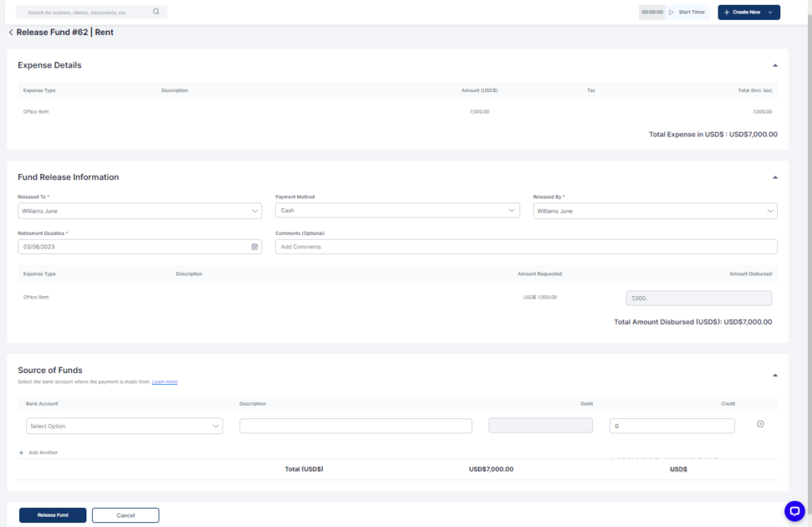Follow the Learn more link
This screenshot has height=527, width=812.
(x=165, y=382)
